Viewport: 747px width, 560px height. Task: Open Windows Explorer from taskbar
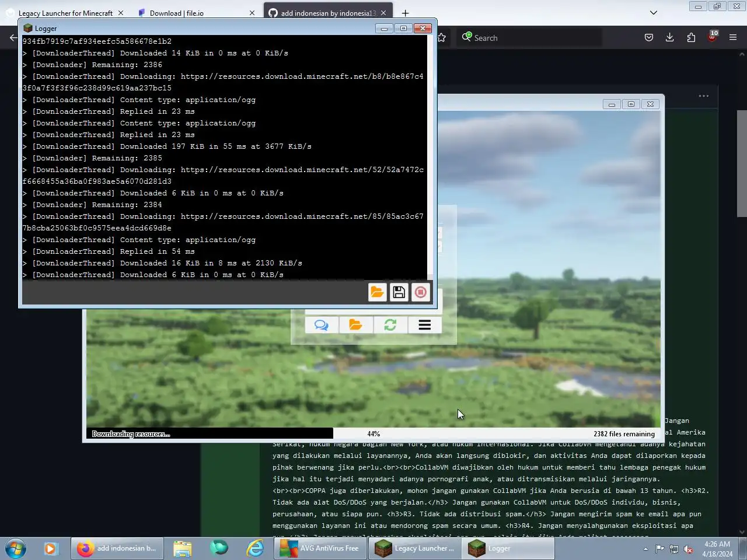(183, 548)
